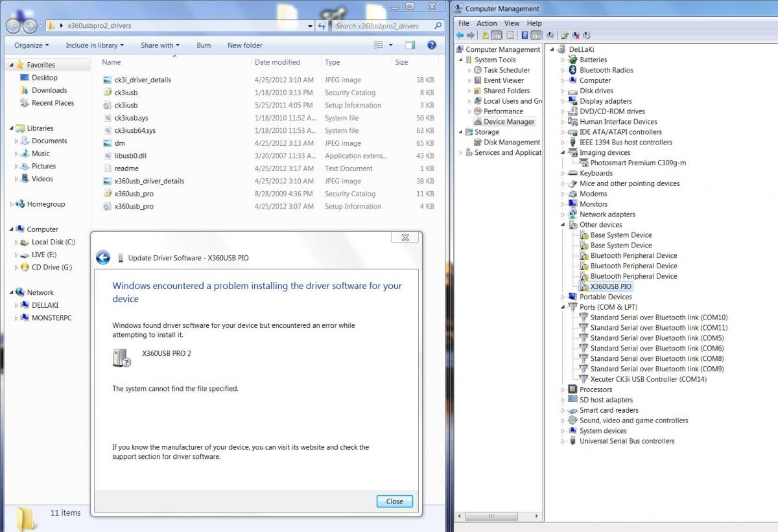Collapse the Other devices category

[x=563, y=225]
